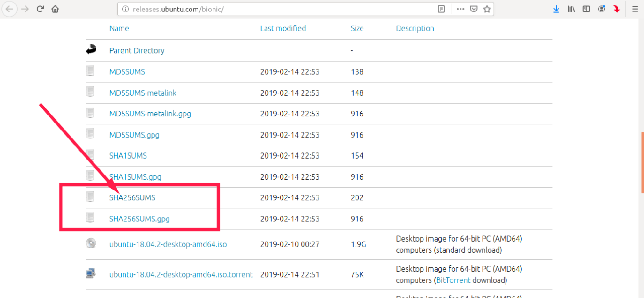Toggle reader view in address bar
Image resolution: width=644 pixels, height=298 pixels.
tap(441, 9)
